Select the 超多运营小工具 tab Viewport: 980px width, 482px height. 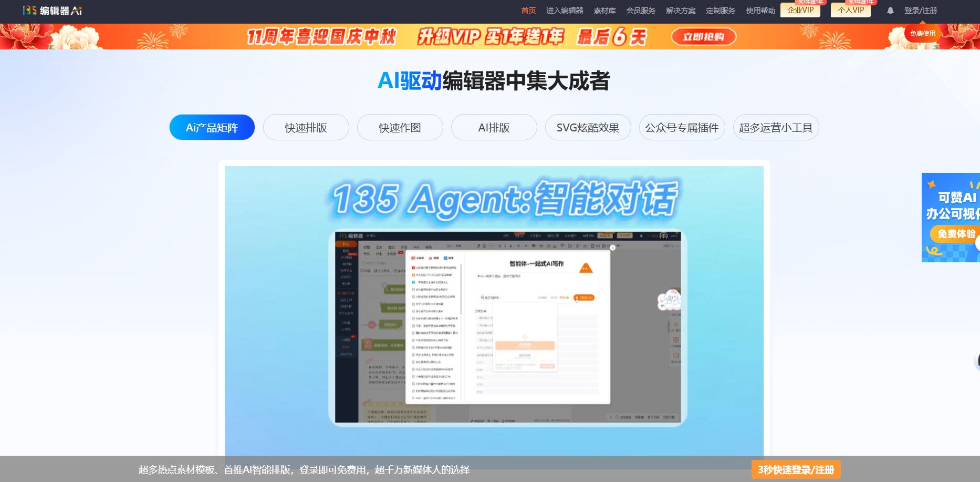776,127
